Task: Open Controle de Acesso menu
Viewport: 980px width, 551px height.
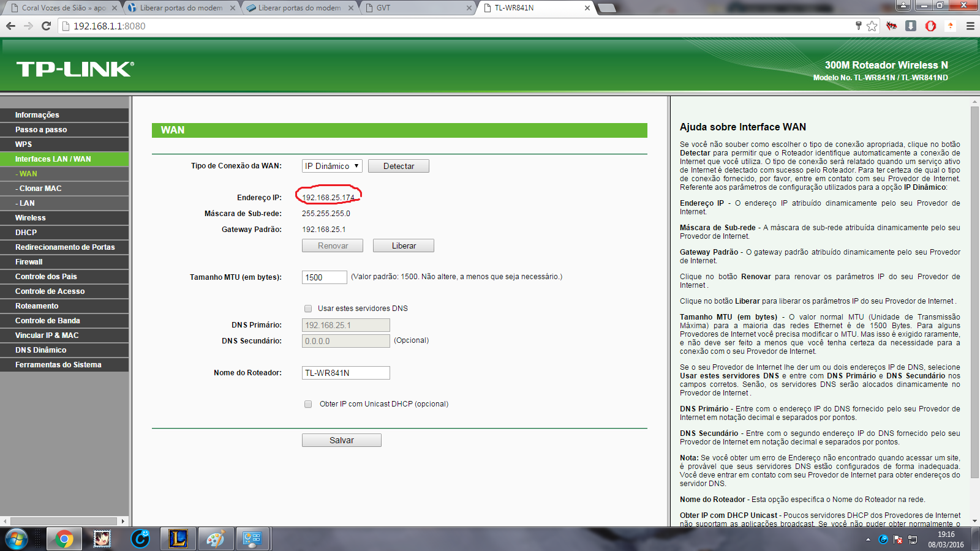Action: 64,291
